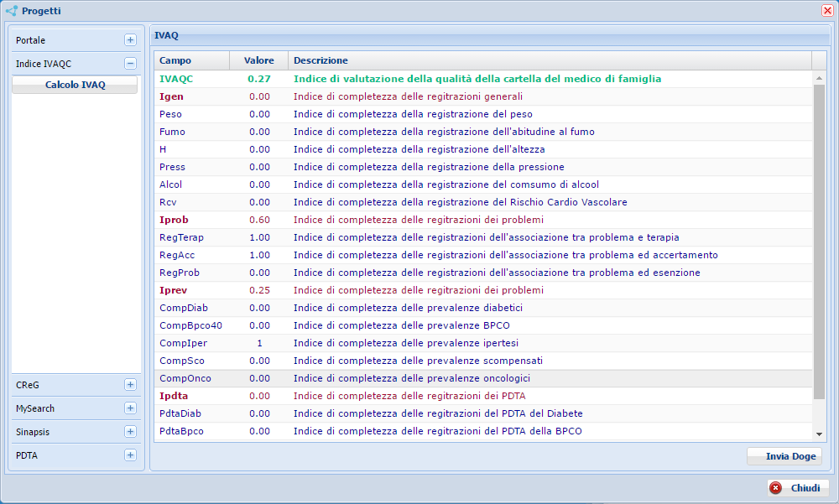Select the Iprob row
Screen dimensions: 839x504
pyautogui.click(x=483, y=220)
